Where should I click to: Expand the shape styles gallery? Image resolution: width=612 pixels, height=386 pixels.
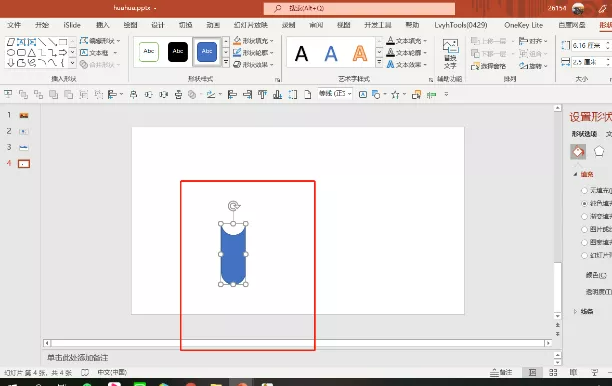(x=226, y=62)
